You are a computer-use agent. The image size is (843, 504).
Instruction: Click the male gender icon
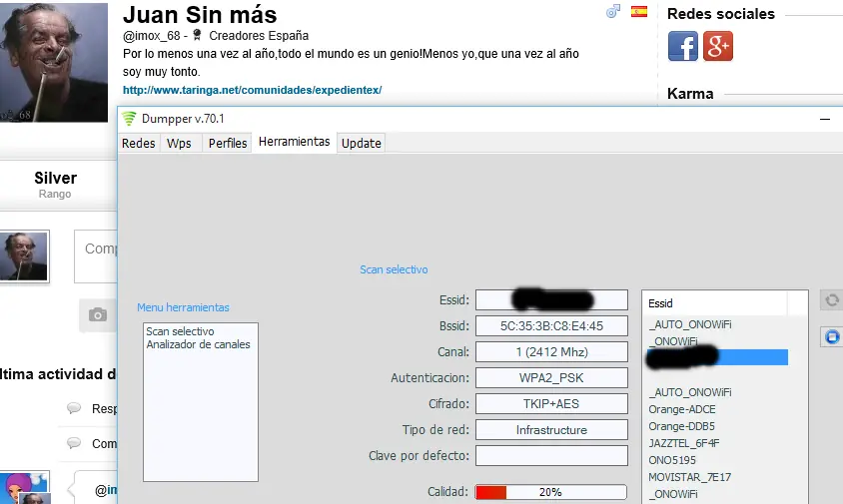tap(613, 11)
